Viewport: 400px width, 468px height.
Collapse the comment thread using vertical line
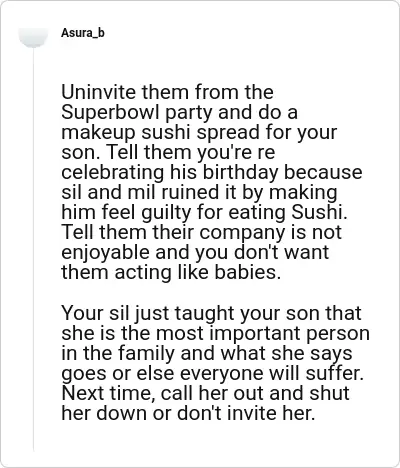pyautogui.click(x=33, y=250)
